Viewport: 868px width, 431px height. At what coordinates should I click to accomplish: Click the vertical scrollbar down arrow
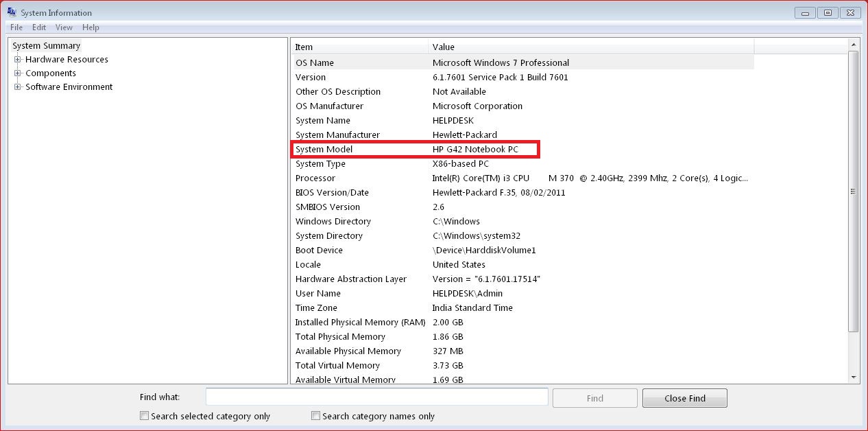854,377
